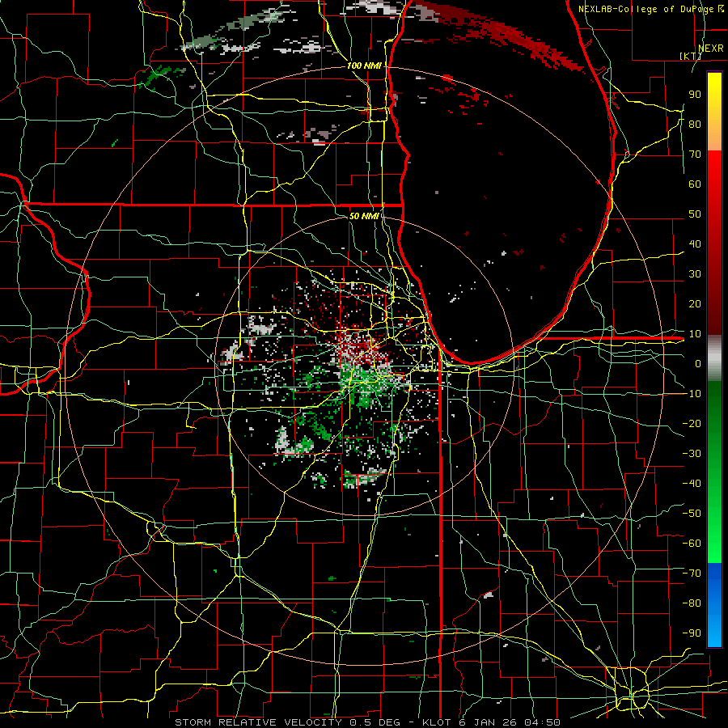Click the -20 value on velocity scale
The image size is (728, 728).
692,423
